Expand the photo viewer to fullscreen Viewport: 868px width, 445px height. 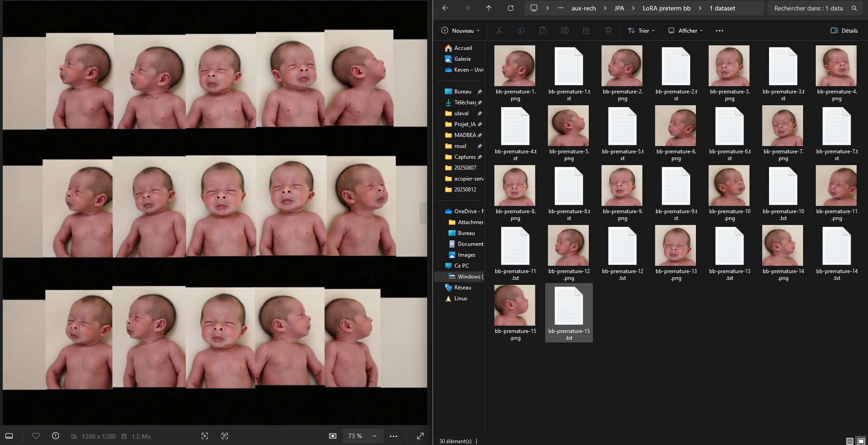[x=420, y=436]
